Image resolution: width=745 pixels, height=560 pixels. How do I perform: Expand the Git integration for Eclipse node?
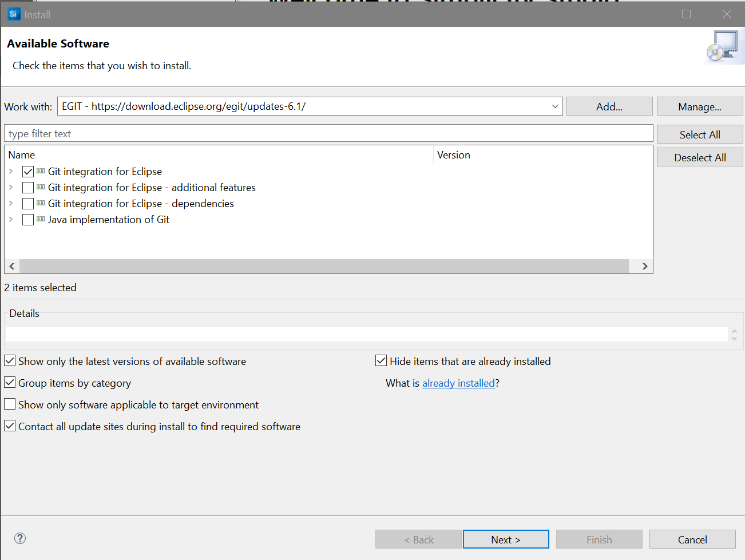click(x=10, y=171)
